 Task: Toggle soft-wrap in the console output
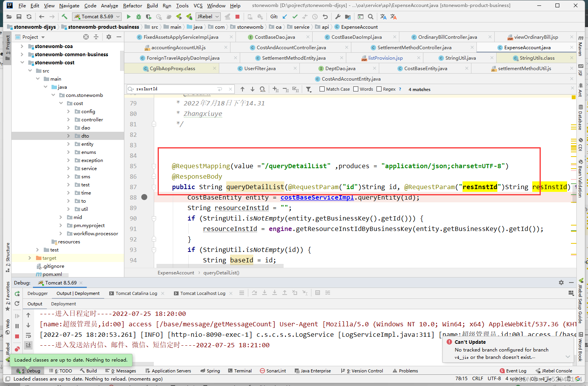tap(28, 335)
